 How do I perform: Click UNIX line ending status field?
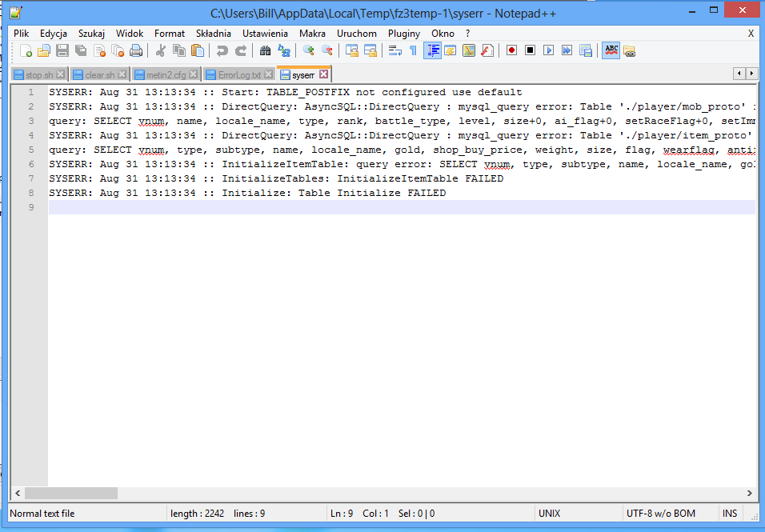[x=578, y=514]
